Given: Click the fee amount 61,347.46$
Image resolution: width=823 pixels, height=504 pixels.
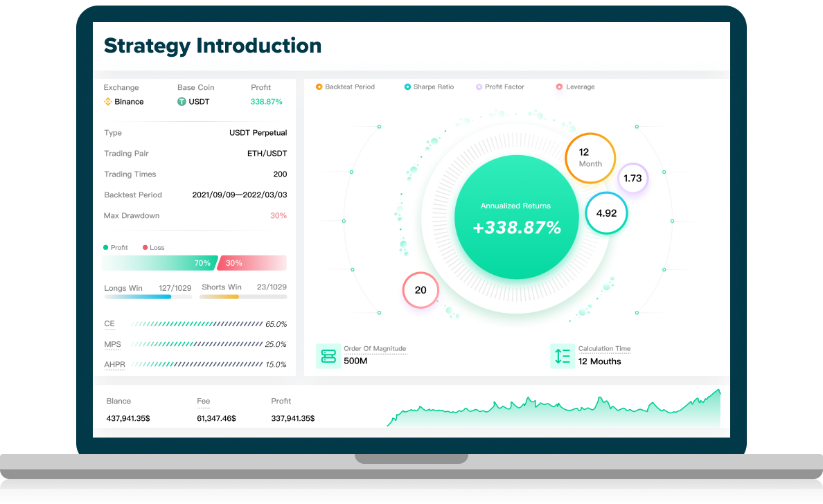Looking at the screenshot, I should (216, 419).
